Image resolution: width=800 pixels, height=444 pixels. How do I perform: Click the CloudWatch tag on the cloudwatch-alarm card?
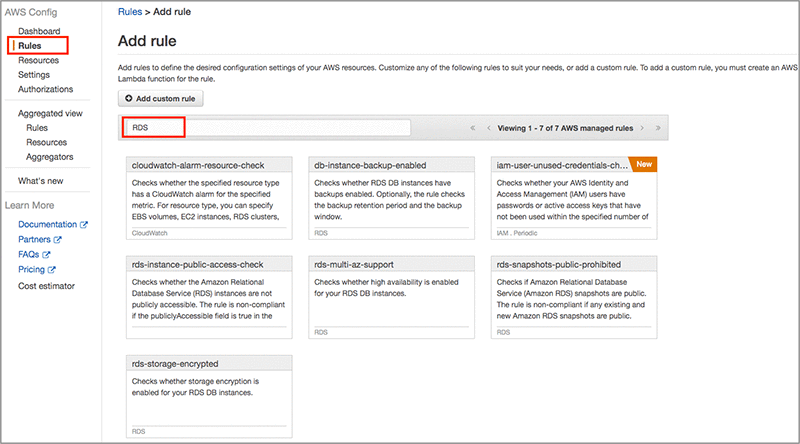click(x=149, y=233)
